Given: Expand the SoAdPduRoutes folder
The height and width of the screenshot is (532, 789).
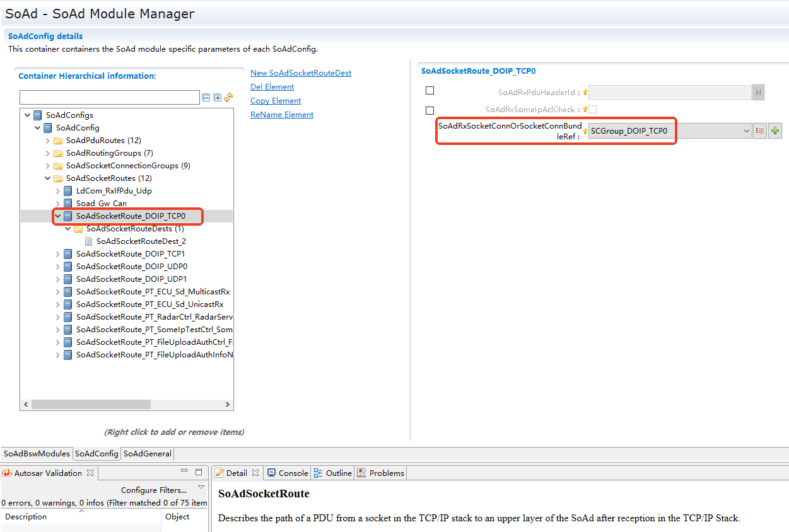Looking at the screenshot, I should coord(48,141).
